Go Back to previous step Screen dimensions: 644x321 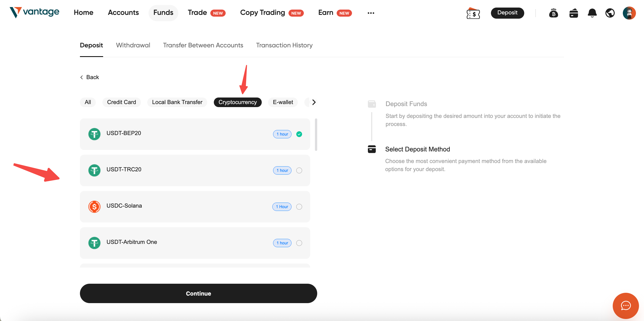click(90, 77)
